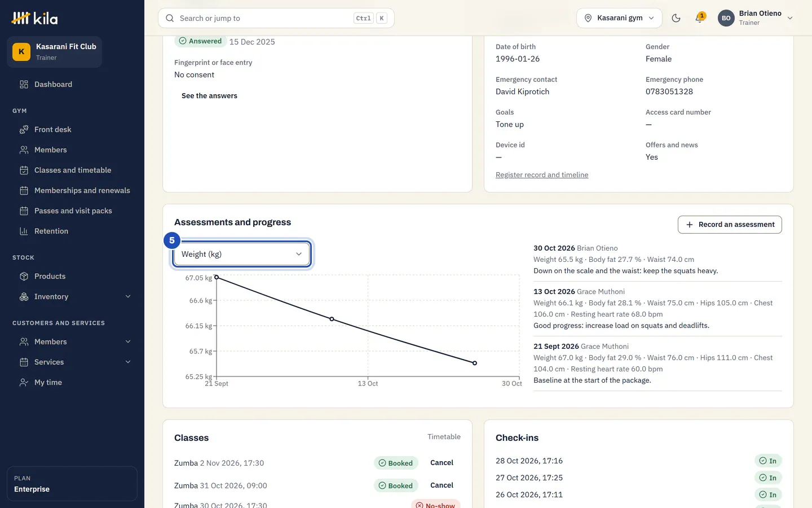
Task: Click emergency phone 0783051328
Action: tap(669, 91)
